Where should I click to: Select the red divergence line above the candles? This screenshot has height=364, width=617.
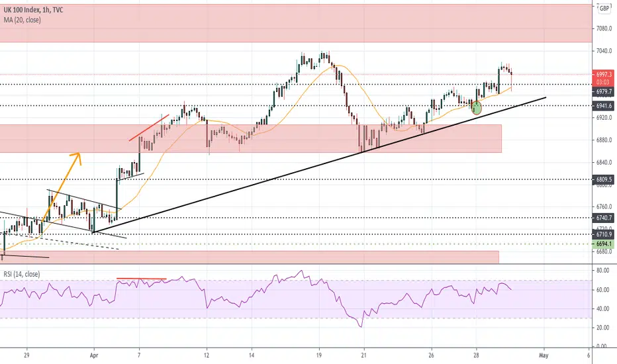[x=149, y=128]
